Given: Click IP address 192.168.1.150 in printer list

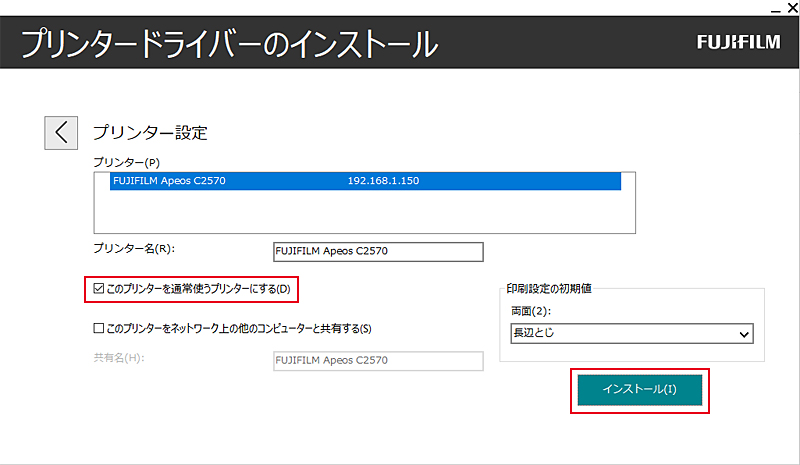Looking at the screenshot, I should (x=383, y=181).
